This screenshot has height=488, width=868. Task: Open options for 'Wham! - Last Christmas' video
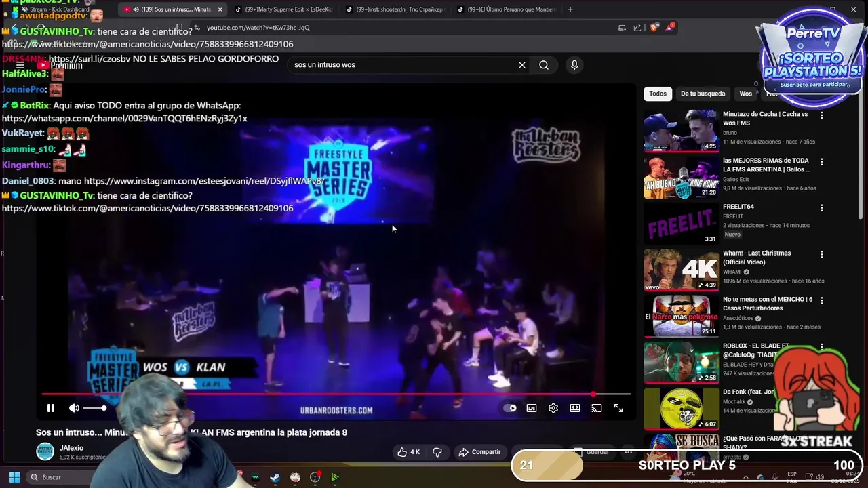[822, 255]
